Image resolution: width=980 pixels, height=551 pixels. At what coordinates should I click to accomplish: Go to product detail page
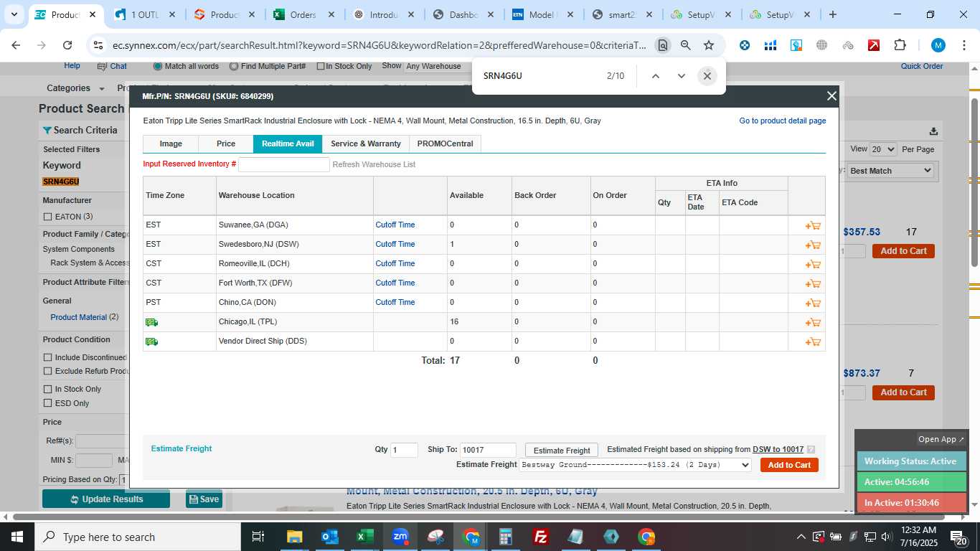pyautogui.click(x=783, y=121)
